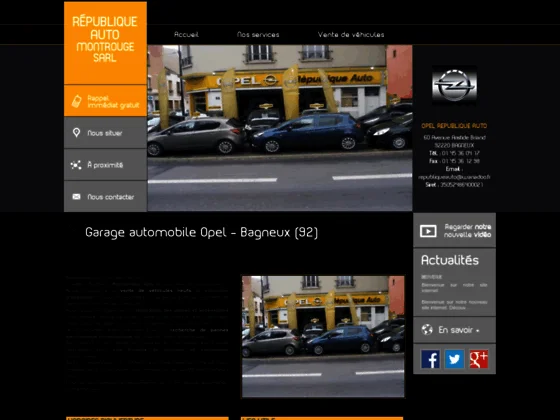Open the Nos services menu
The image size is (560, 420).
(x=258, y=35)
